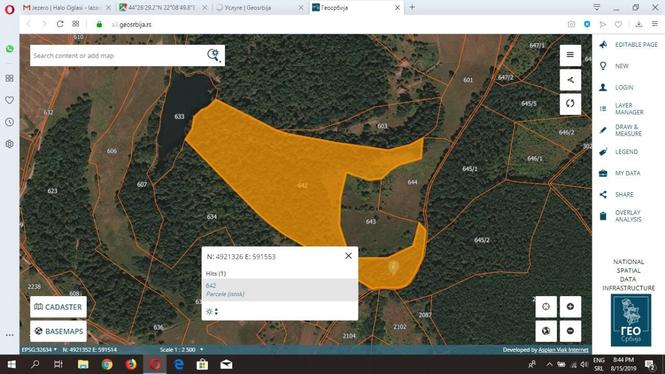Open the CADASTER panel button
The height and width of the screenshot is (374, 665).
point(58,307)
